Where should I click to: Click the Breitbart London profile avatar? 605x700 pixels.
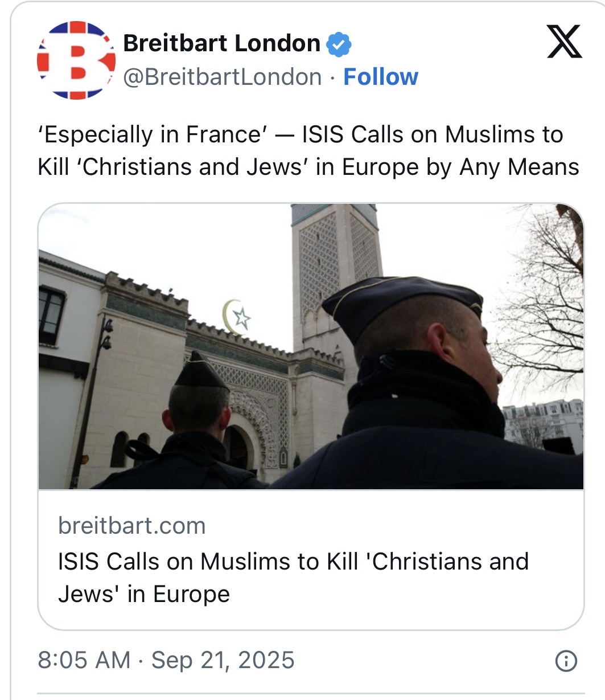click(x=76, y=60)
